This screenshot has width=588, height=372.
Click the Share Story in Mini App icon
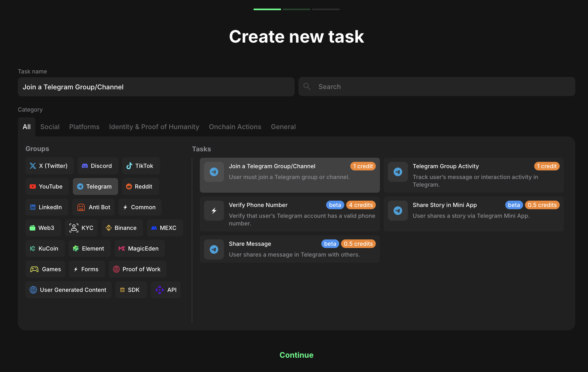coord(398,211)
